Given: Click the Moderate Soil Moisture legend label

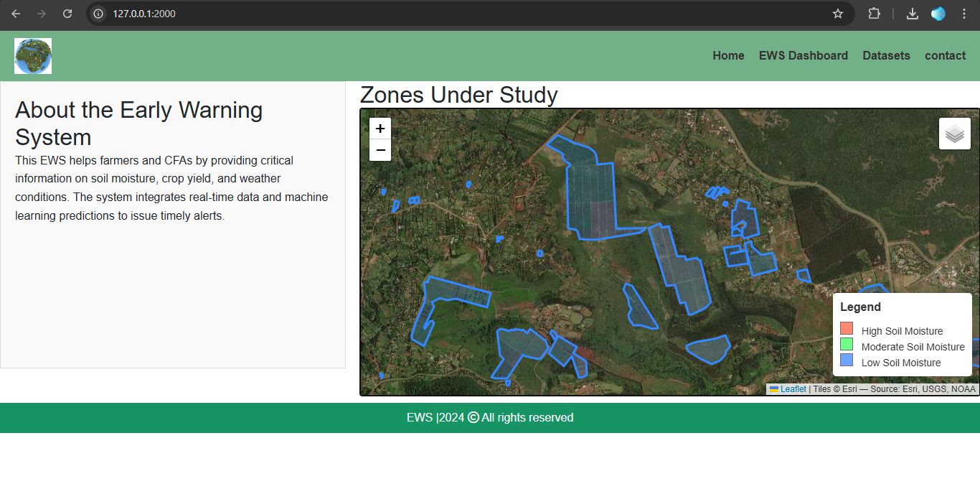Looking at the screenshot, I should click(913, 347).
